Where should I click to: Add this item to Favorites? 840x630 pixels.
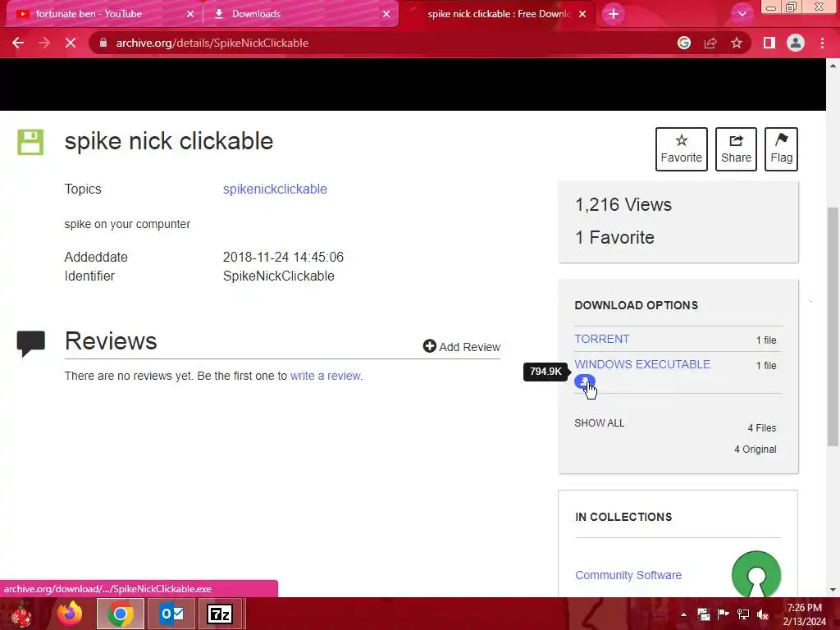pyautogui.click(x=681, y=149)
